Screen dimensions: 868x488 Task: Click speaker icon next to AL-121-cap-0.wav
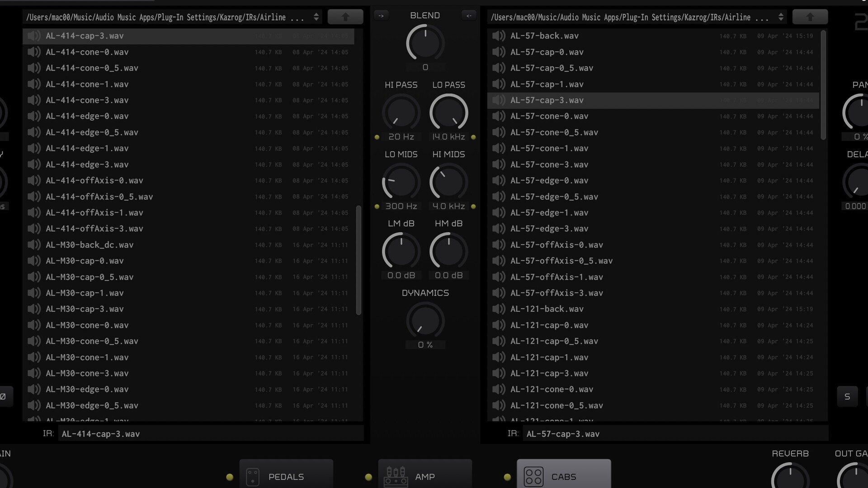click(499, 325)
